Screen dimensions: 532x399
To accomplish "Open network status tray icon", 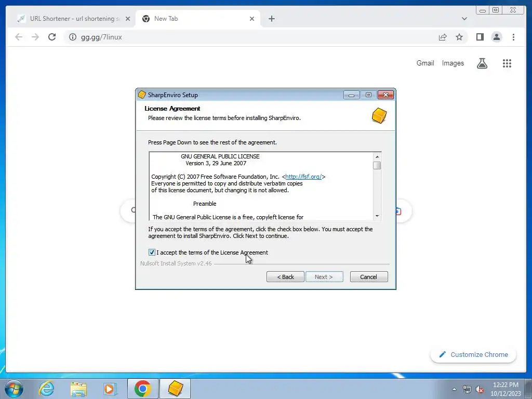I will [x=467, y=389].
